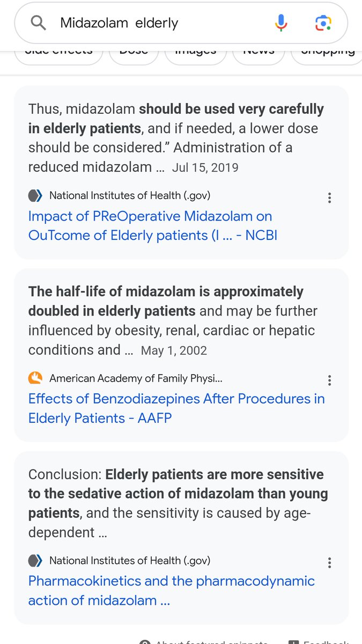Start voice search with the microphone icon
Screen dimensions: 362x644
click(x=281, y=23)
